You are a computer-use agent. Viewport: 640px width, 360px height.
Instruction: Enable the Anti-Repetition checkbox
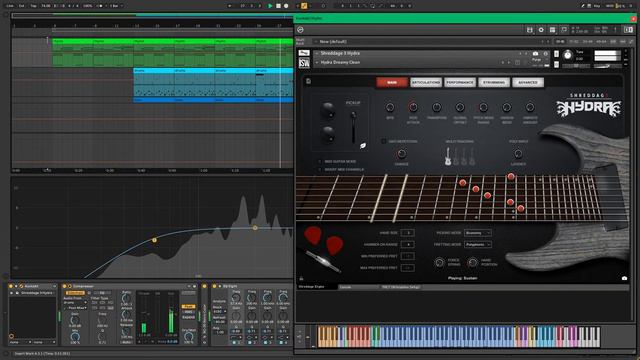[x=383, y=141]
